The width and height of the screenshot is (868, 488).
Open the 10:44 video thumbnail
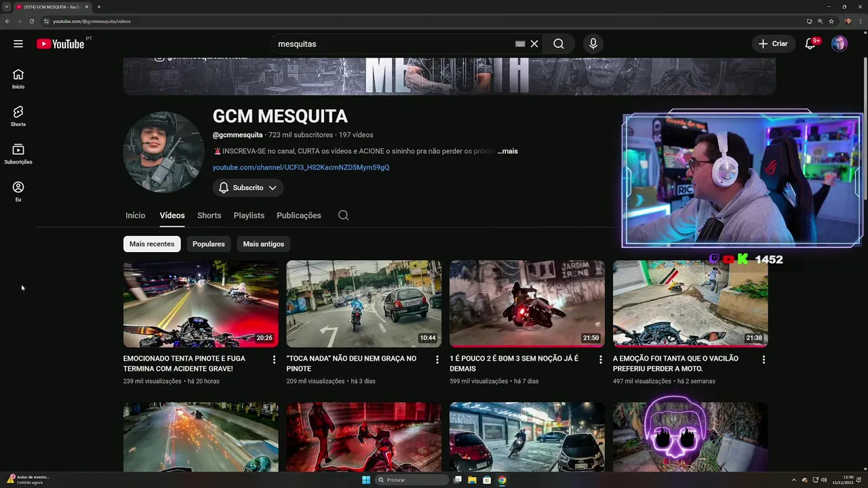tap(363, 304)
